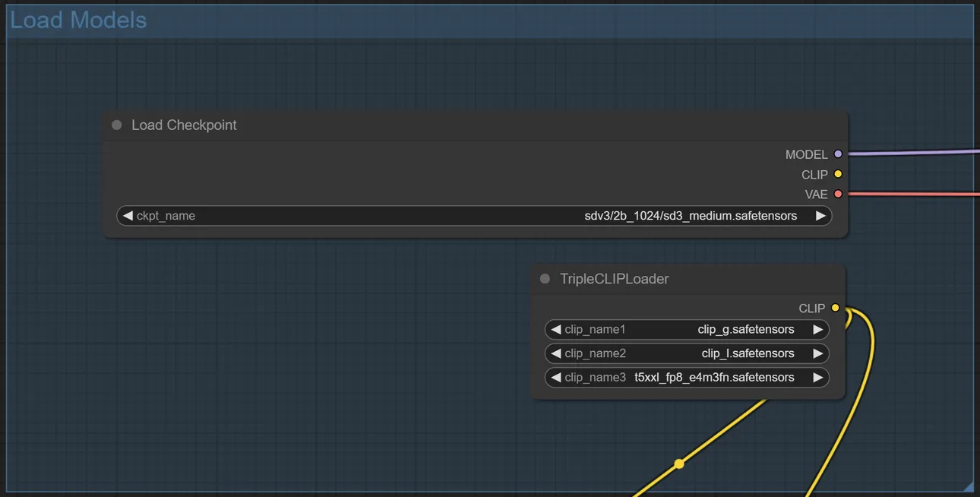
Task: Click the TripleCLIPLoader CLIP output socket
Action: tap(835, 308)
